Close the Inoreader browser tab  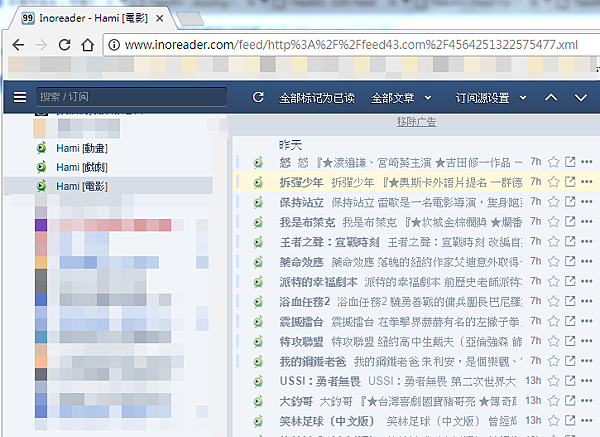click(160, 18)
